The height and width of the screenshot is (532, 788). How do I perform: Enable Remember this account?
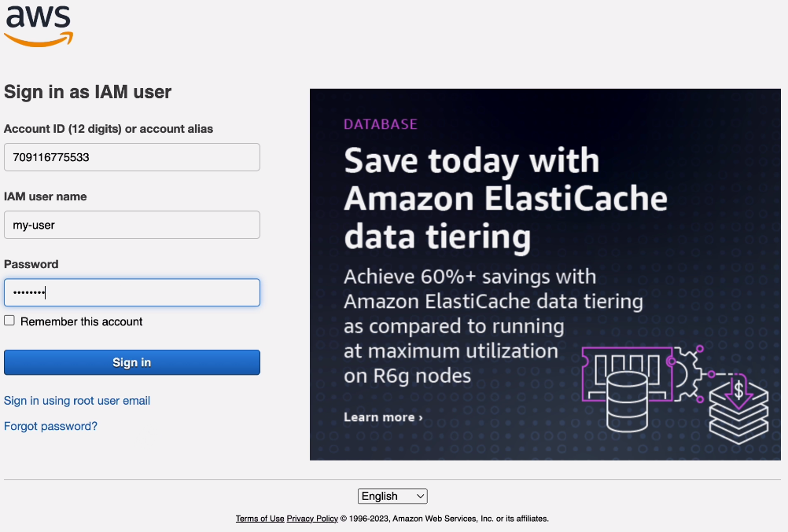(x=9, y=320)
